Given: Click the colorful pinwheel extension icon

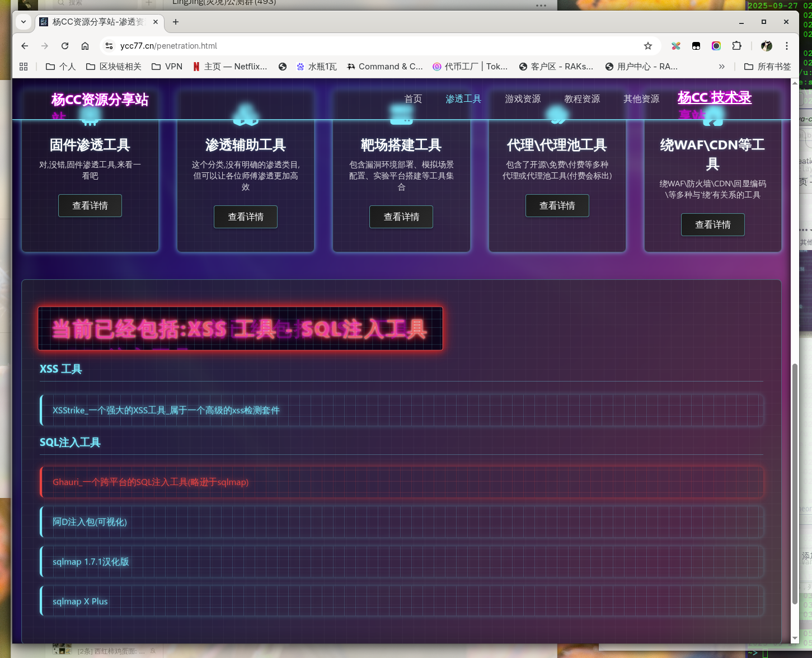Looking at the screenshot, I should [676, 46].
